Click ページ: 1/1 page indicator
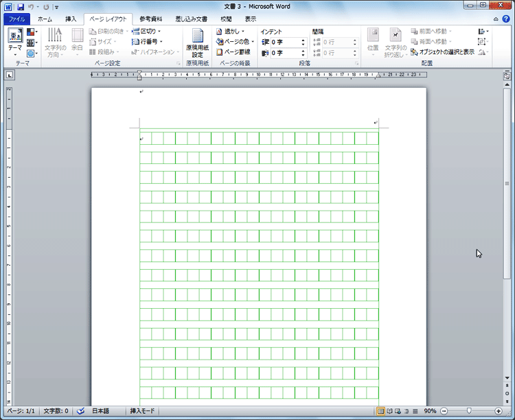 pyautogui.click(x=21, y=411)
